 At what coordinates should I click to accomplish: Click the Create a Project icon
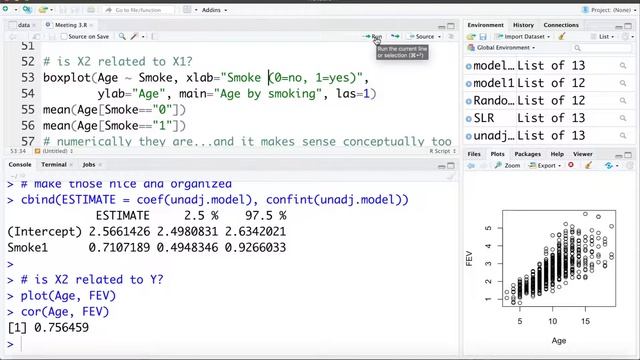[x=27, y=9]
